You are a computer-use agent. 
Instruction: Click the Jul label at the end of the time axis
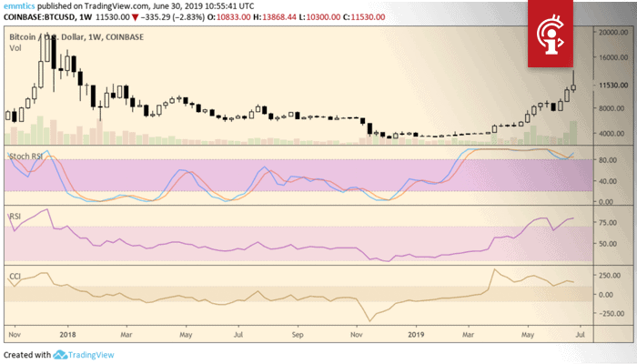tap(581, 335)
